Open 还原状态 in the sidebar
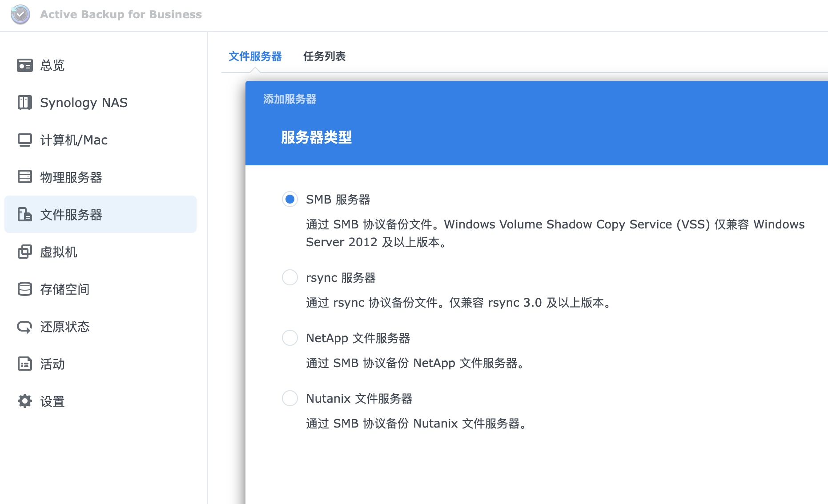Viewport: 828px width, 504px height. click(100, 327)
